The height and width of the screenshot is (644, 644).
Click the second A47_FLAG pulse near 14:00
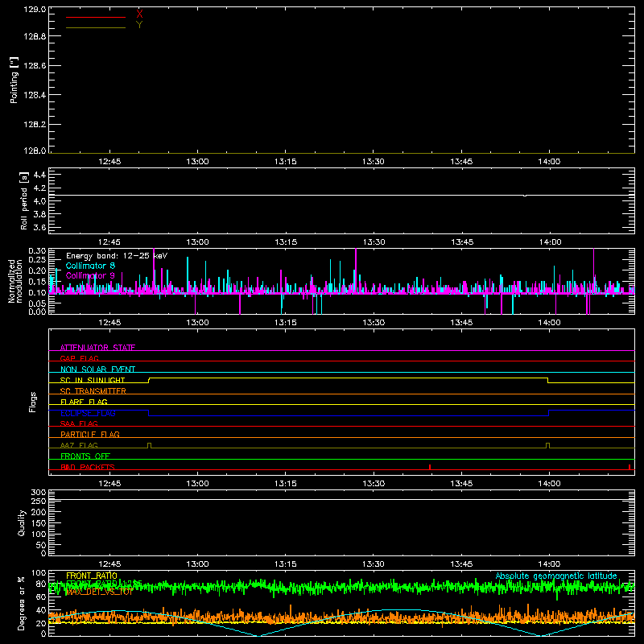pos(548,446)
